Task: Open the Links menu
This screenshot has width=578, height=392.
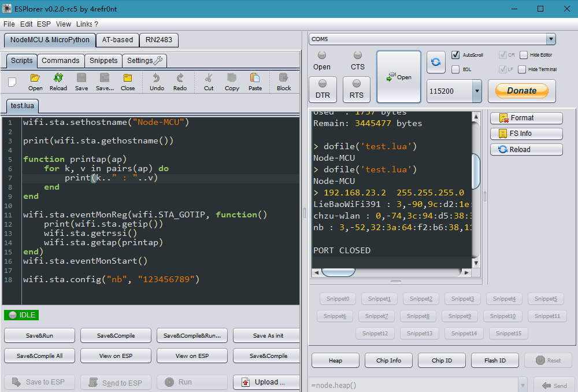Action: point(84,24)
